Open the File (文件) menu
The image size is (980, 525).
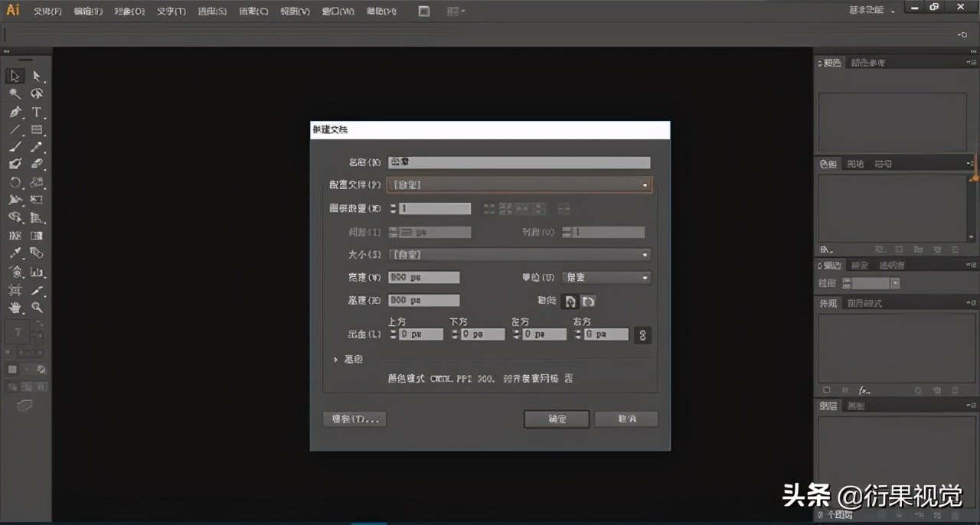(47, 11)
